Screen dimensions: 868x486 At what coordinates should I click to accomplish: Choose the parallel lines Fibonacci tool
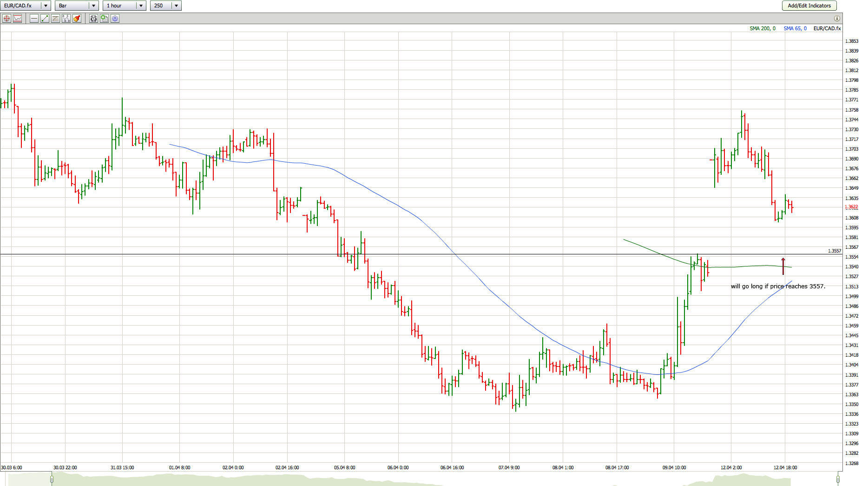[55, 19]
